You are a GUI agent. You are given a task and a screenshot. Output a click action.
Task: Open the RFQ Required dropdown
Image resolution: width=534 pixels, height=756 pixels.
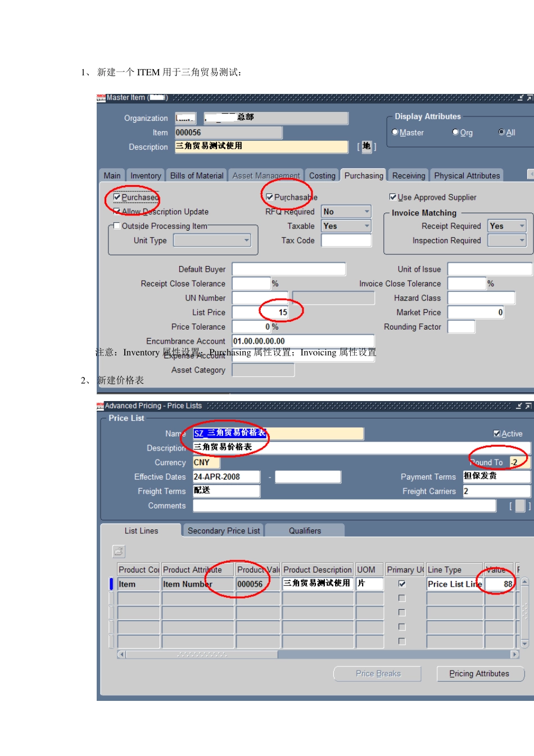click(x=366, y=211)
